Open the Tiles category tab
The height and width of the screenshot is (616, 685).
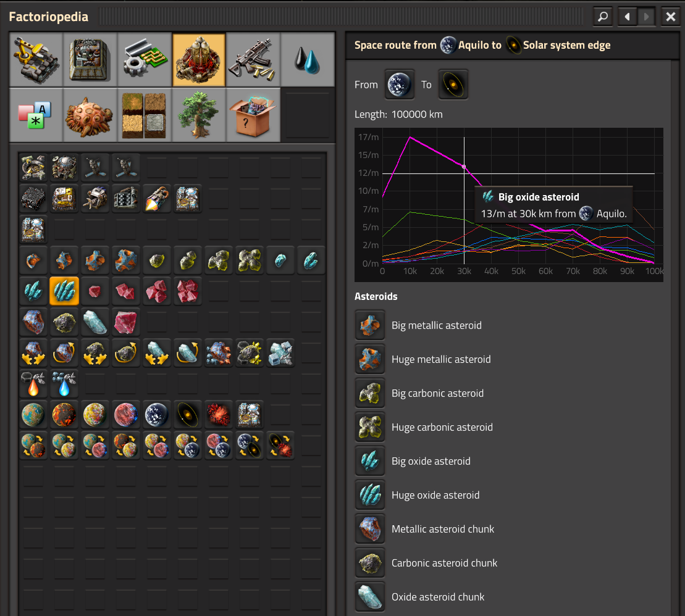[x=144, y=115]
